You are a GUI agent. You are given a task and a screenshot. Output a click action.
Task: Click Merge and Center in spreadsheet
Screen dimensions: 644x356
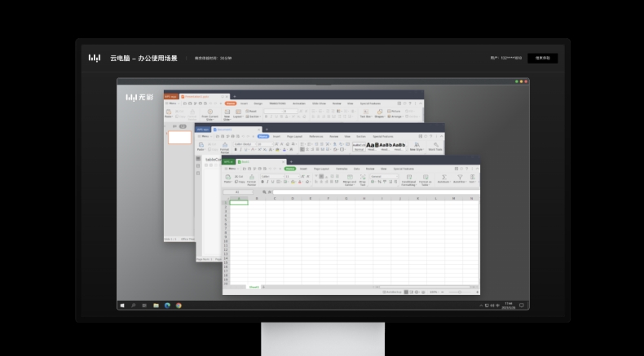click(348, 178)
